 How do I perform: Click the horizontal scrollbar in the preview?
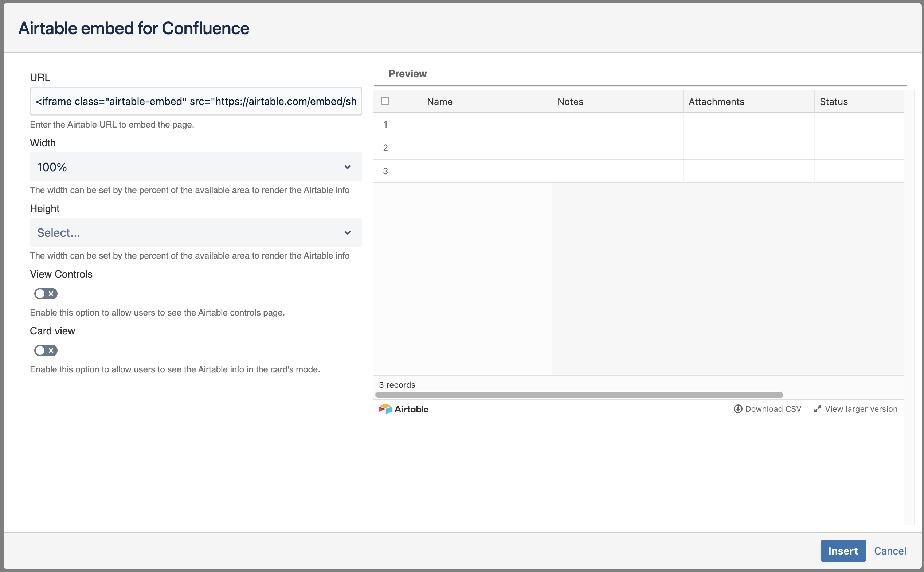[579, 395]
